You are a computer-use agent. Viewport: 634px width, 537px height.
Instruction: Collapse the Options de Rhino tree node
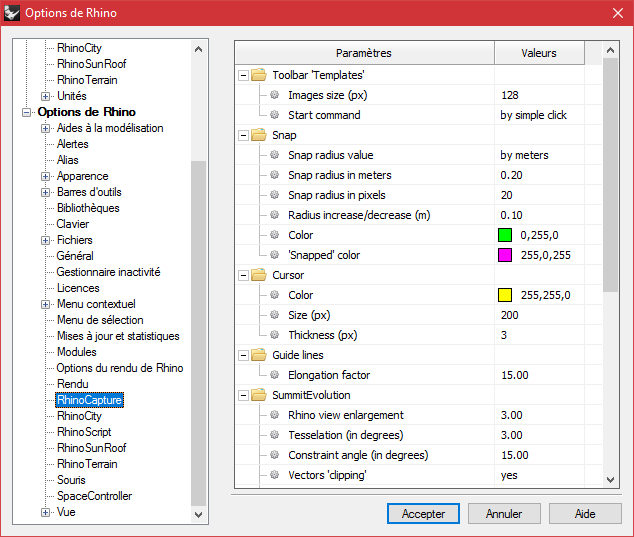coord(26,112)
